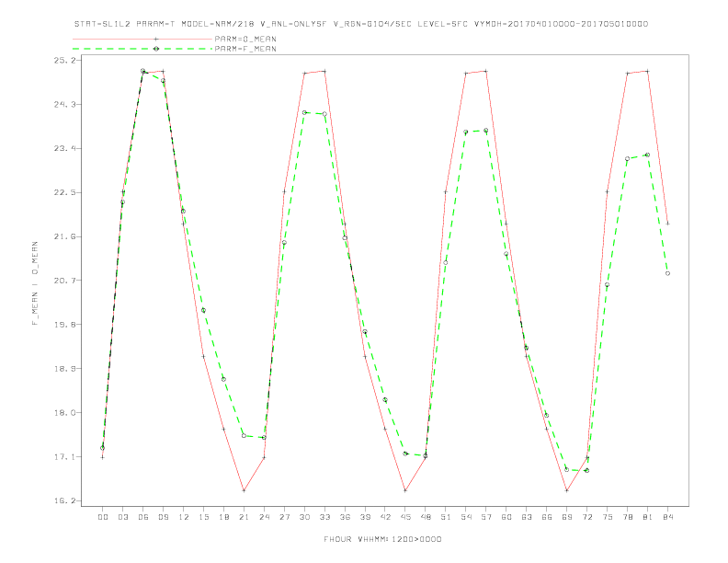This screenshot has height=563, width=728.
Task: Click the red O_MEAN minimum point at hour 45
Action: 405,490
